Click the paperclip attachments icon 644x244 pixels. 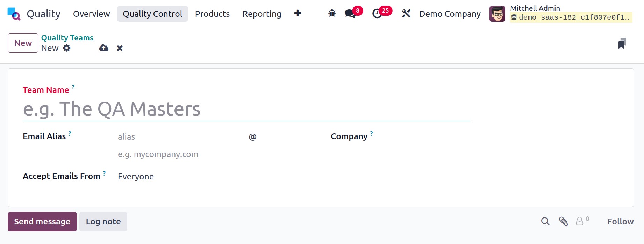[563, 221]
